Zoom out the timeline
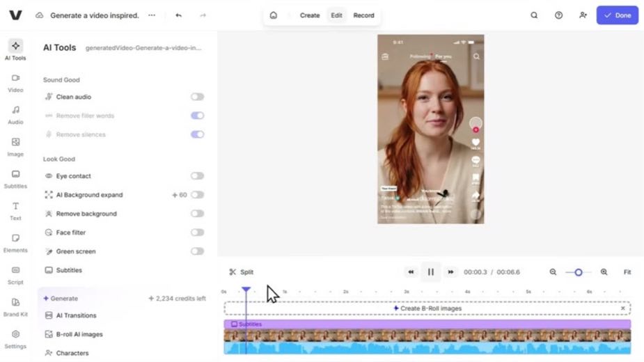Viewport: 644px width, 362px height. [x=553, y=272]
